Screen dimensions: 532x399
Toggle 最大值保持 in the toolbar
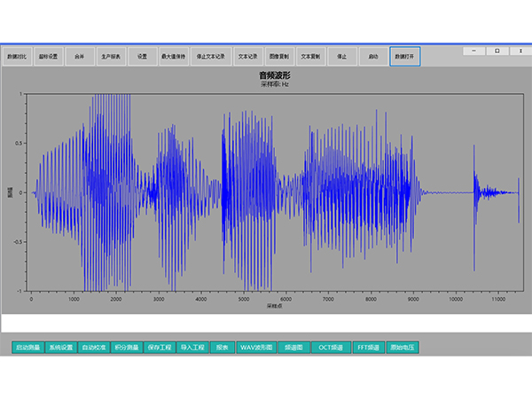pyautogui.click(x=174, y=57)
